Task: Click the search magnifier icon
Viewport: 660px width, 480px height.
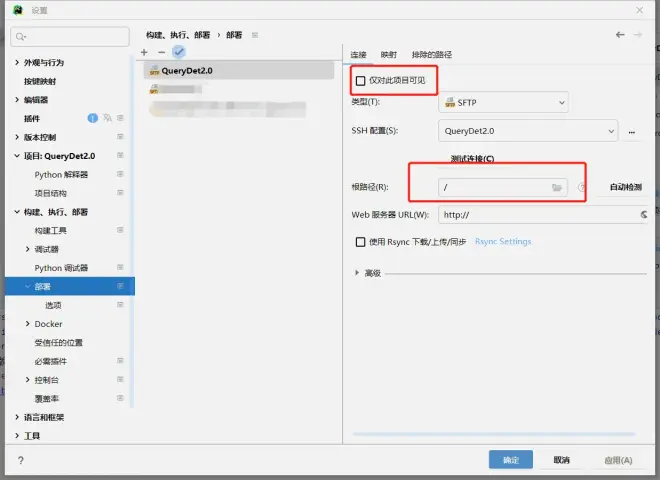Action: [x=21, y=37]
